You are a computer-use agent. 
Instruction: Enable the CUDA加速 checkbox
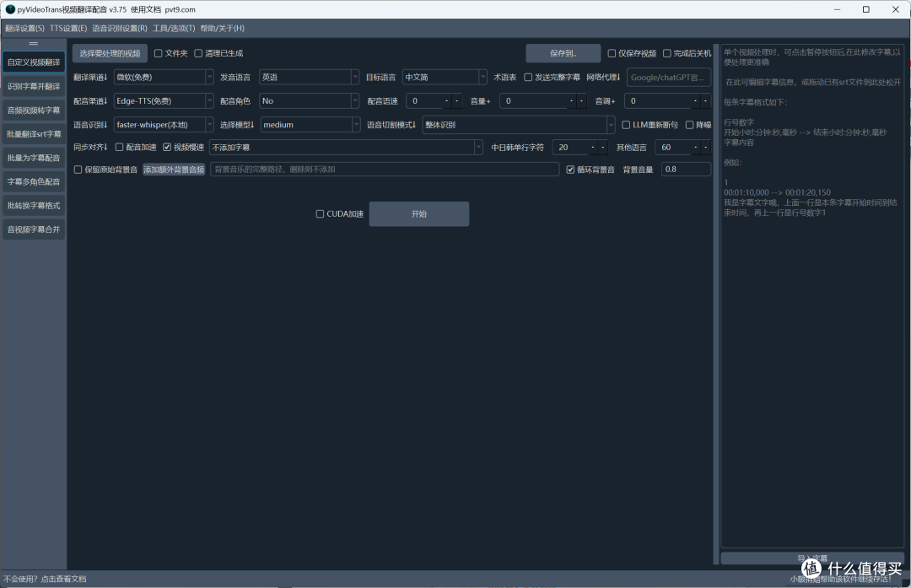[320, 213]
